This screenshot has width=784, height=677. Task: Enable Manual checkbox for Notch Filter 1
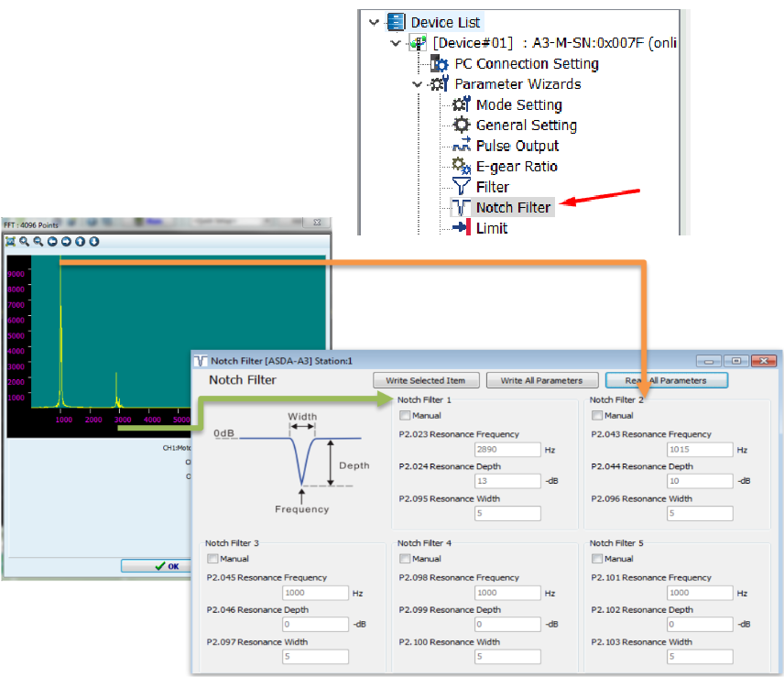[x=405, y=416]
